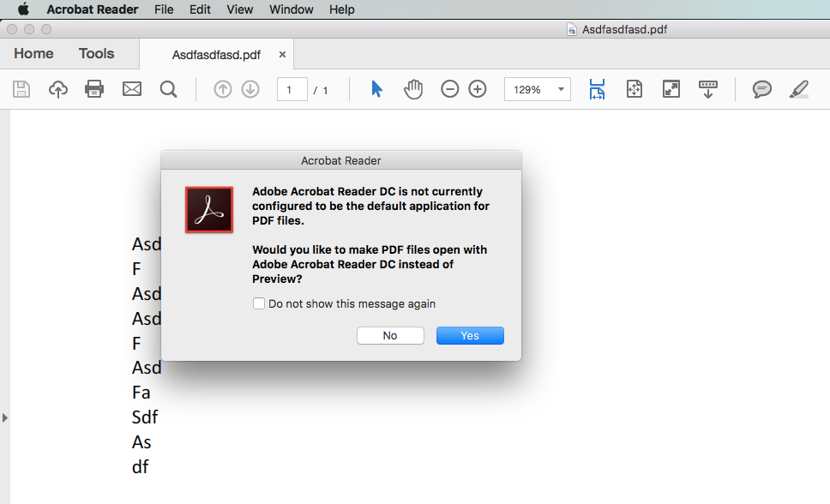This screenshot has width=830, height=504.
Task: Click the read mode toolbar icon
Action: coord(708,89)
